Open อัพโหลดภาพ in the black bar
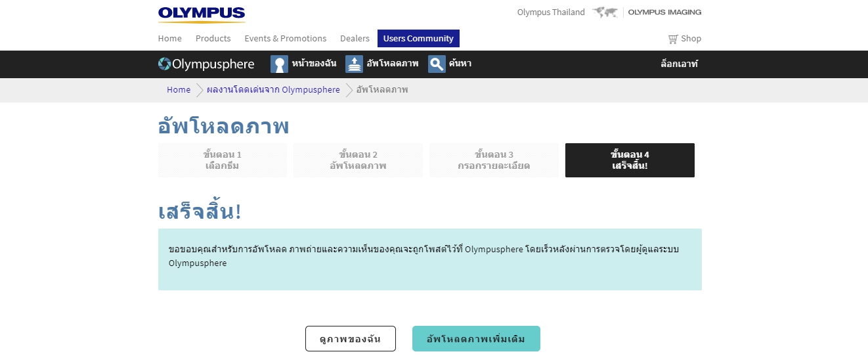The image size is (868, 358). pyautogui.click(x=393, y=64)
